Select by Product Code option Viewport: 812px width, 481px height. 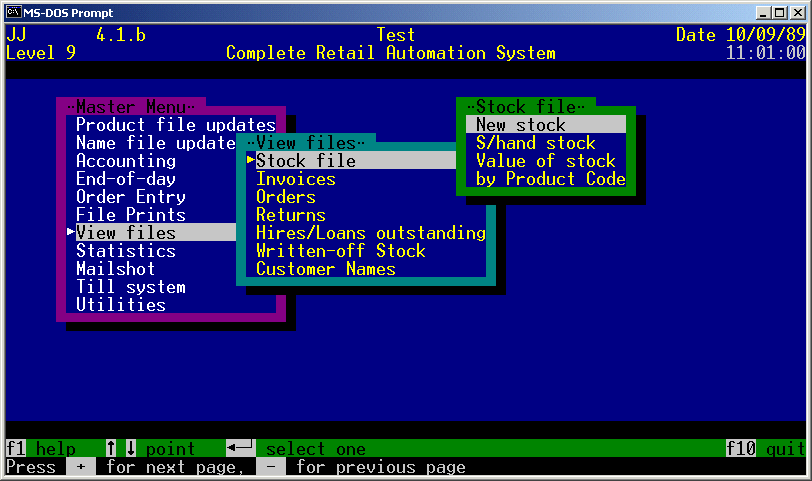(x=550, y=179)
